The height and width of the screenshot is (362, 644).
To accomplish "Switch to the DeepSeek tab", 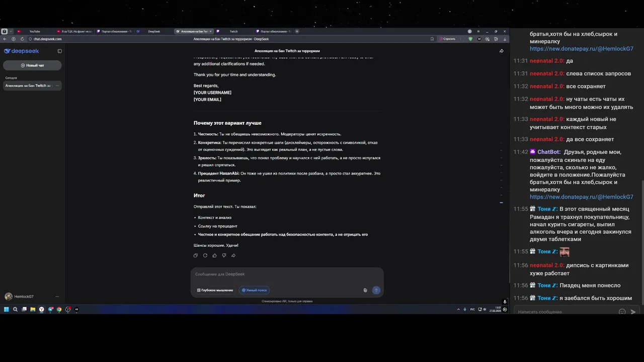I will pyautogui.click(x=154, y=31).
